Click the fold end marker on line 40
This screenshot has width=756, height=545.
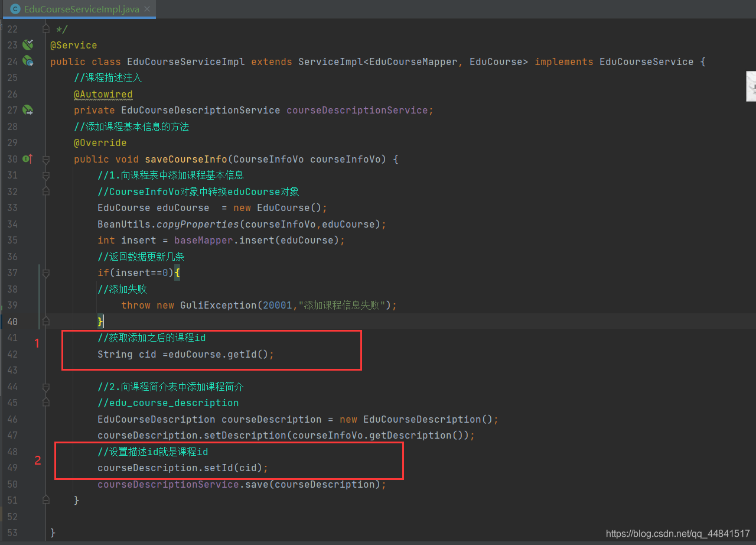pyautogui.click(x=45, y=322)
